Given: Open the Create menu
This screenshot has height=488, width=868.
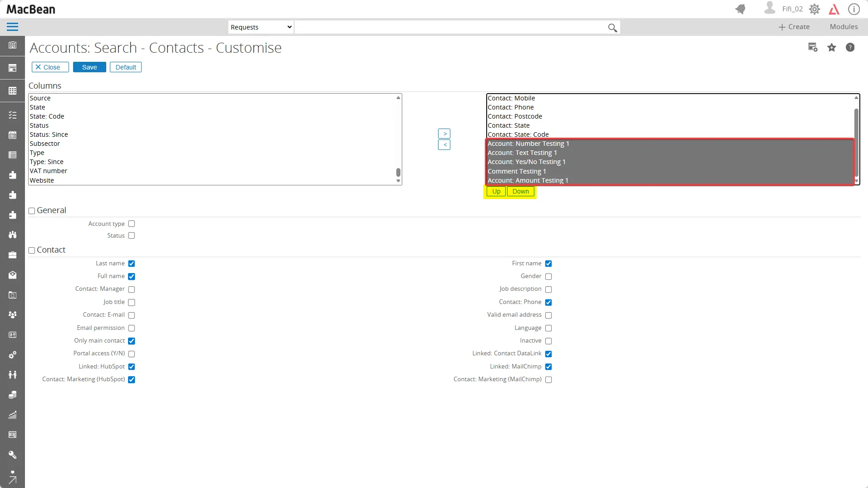Looking at the screenshot, I should coord(794,27).
